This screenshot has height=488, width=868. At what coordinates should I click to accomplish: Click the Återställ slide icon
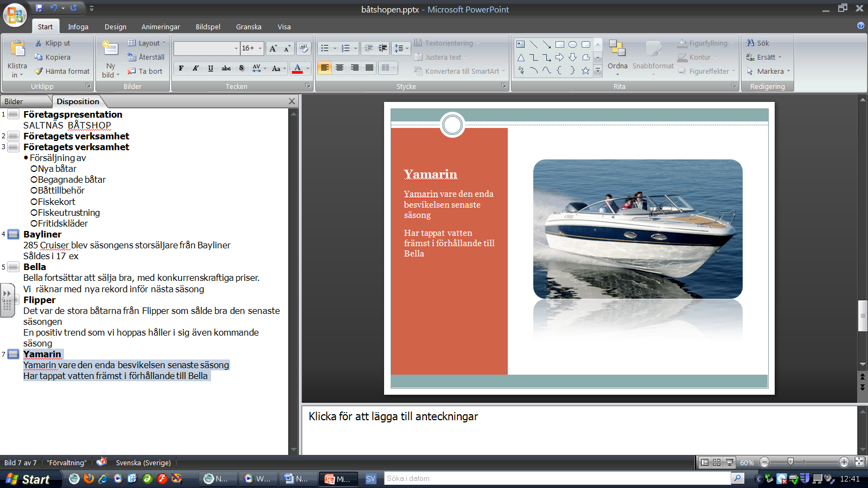click(x=132, y=57)
